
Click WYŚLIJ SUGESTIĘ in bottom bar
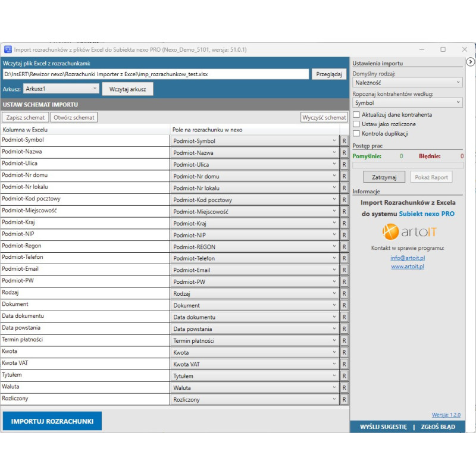coord(383,427)
